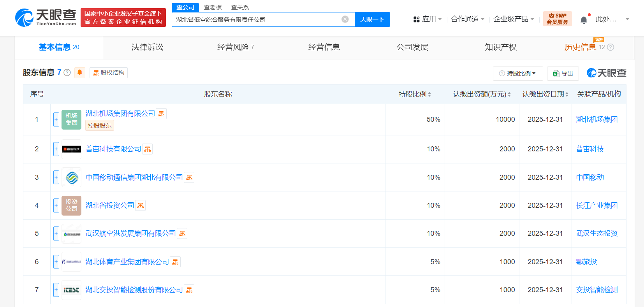
Task: Expand row 3 中国移动 plus button
Action: pyautogui.click(x=56, y=177)
